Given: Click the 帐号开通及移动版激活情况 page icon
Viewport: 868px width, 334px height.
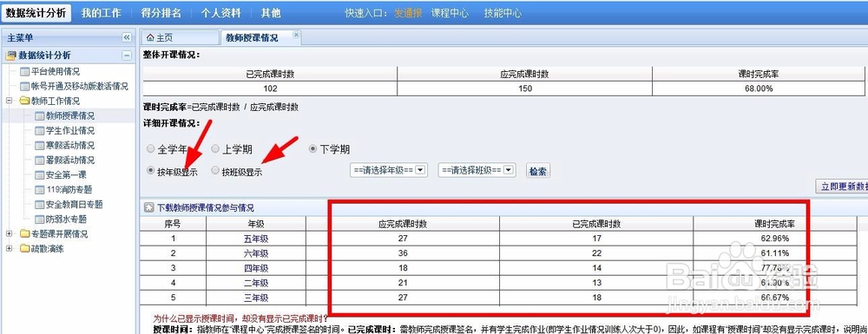Looking at the screenshot, I should (24, 86).
